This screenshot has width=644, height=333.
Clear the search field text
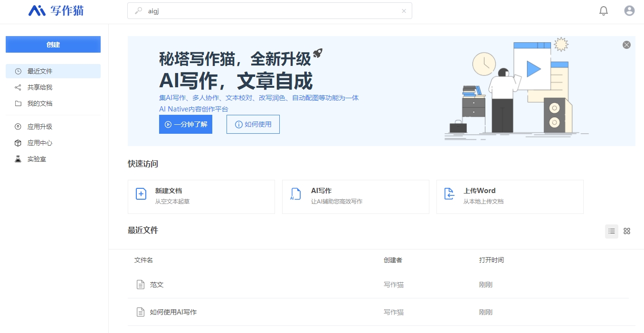click(404, 11)
